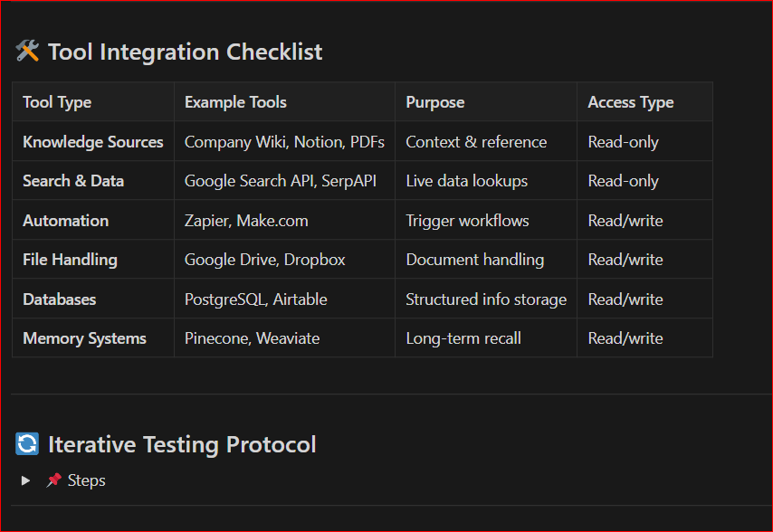The width and height of the screenshot is (773, 532).
Task: Click the blue refresh arrows icon
Action: pos(27,444)
